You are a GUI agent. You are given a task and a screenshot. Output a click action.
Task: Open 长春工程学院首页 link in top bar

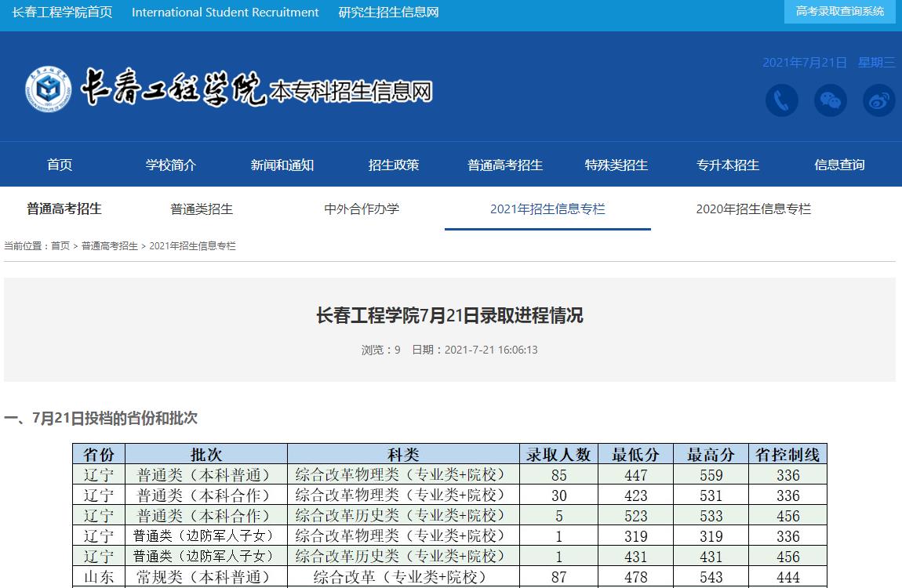(62, 12)
